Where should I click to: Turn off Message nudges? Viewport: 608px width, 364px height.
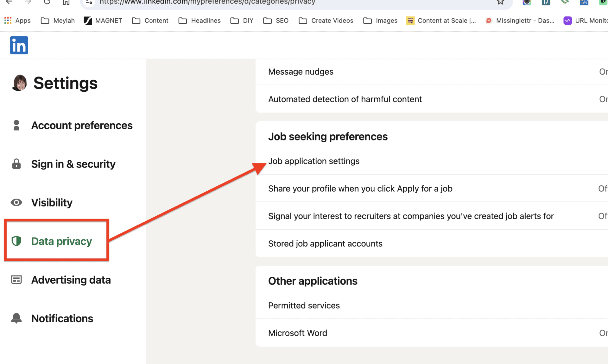point(603,72)
